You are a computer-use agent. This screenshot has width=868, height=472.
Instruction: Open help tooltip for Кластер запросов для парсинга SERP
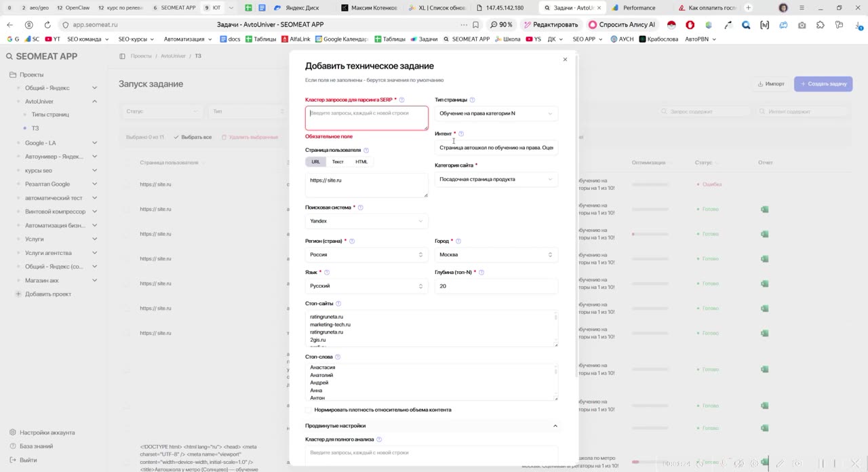tap(401, 100)
